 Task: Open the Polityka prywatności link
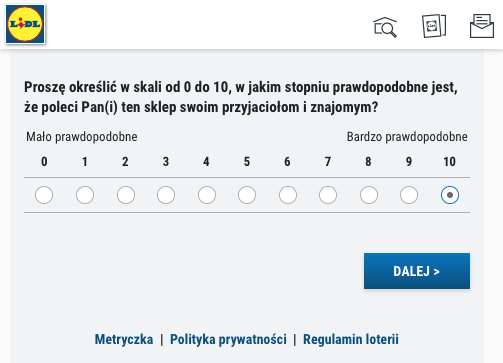pos(228,339)
